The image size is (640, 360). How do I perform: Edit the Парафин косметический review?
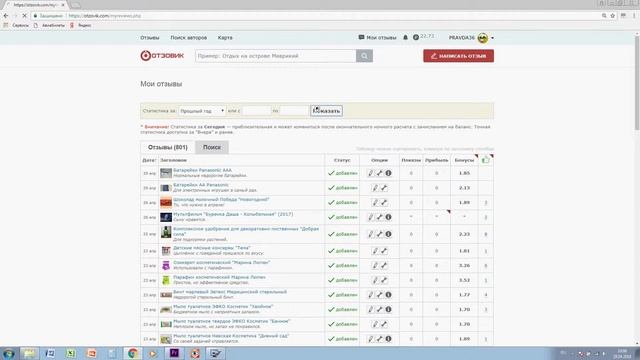coord(375,280)
